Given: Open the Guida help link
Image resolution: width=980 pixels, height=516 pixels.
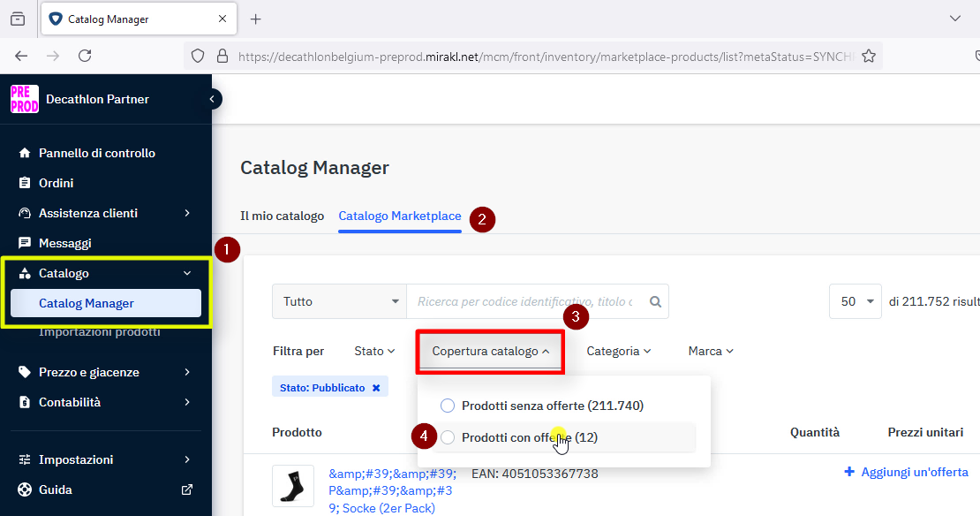Looking at the screenshot, I should click(55, 489).
